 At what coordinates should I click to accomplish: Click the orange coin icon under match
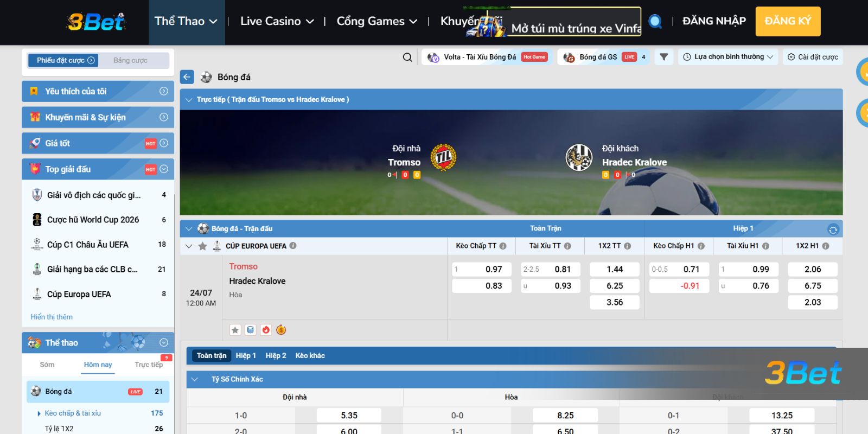281,330
